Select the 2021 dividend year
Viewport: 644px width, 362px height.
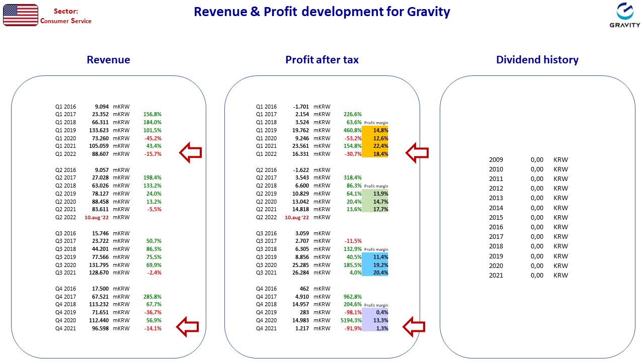click(496, 276)
